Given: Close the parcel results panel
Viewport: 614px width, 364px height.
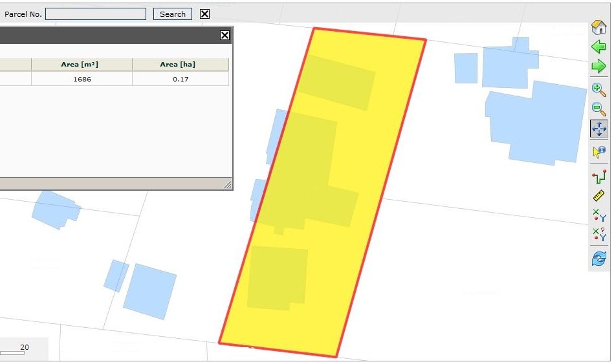Looking at the screenshot, I should coord(225,35).
